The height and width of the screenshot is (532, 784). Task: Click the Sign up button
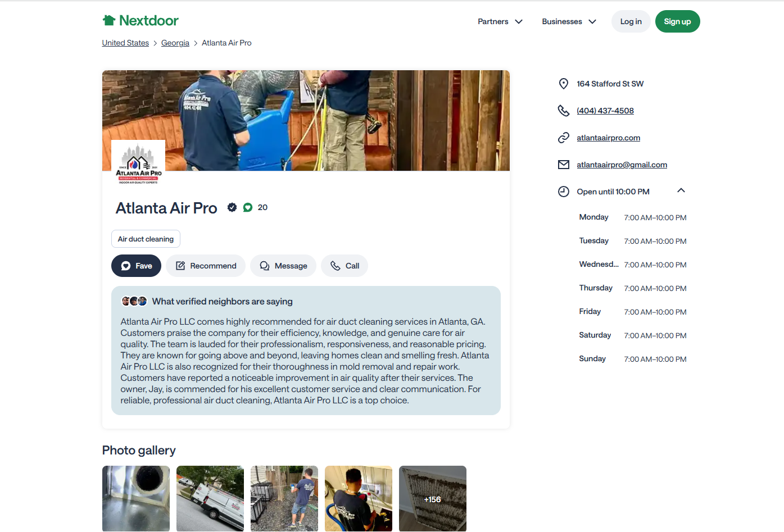pos(677,21)
